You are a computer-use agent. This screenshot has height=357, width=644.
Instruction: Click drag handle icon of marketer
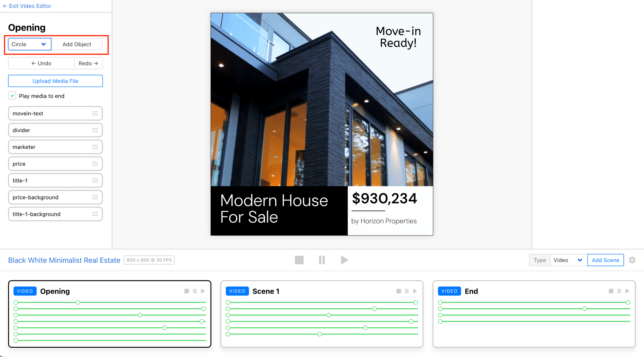[x=95, y=147]
